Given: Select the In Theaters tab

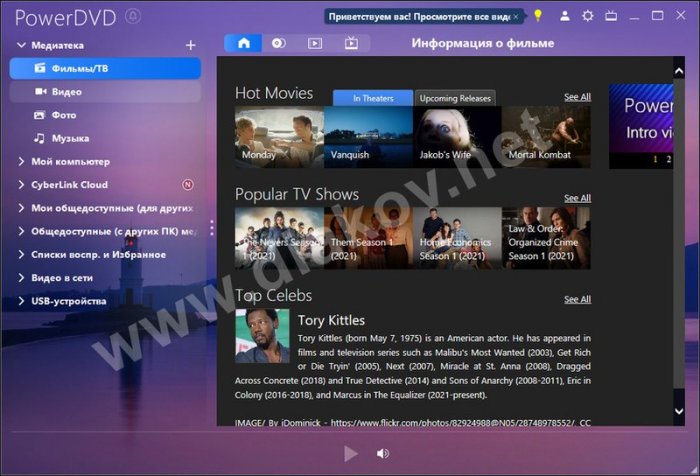Looking at the screenshot, I should tap(372, 98).
